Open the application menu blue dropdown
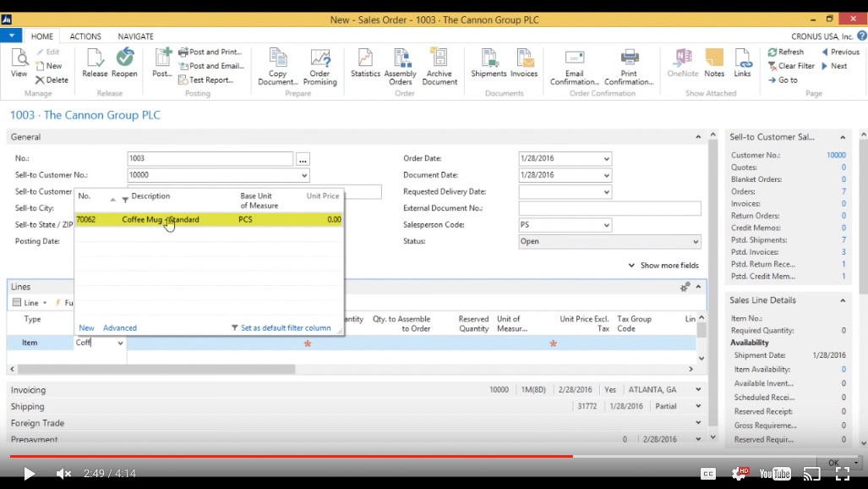Image resolution: width=868 pixels, height=489 pixels. tap(11, 36)
